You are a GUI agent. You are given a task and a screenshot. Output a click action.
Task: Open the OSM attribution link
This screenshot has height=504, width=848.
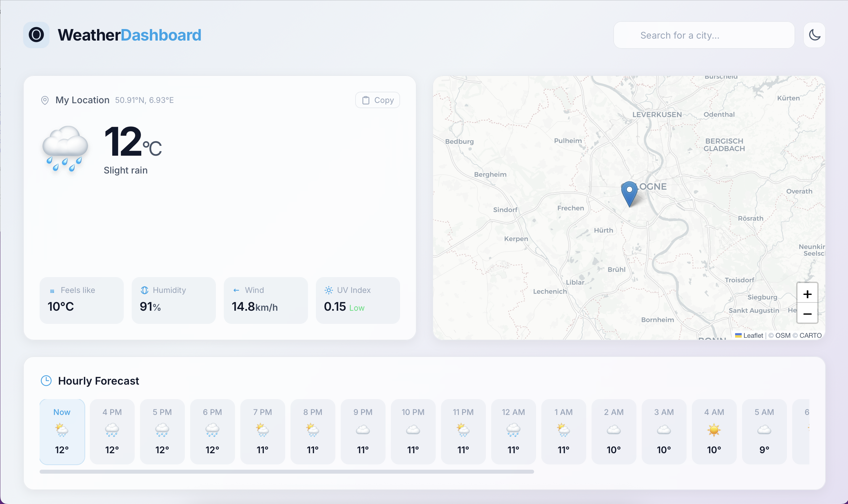[x=782, y=335]
